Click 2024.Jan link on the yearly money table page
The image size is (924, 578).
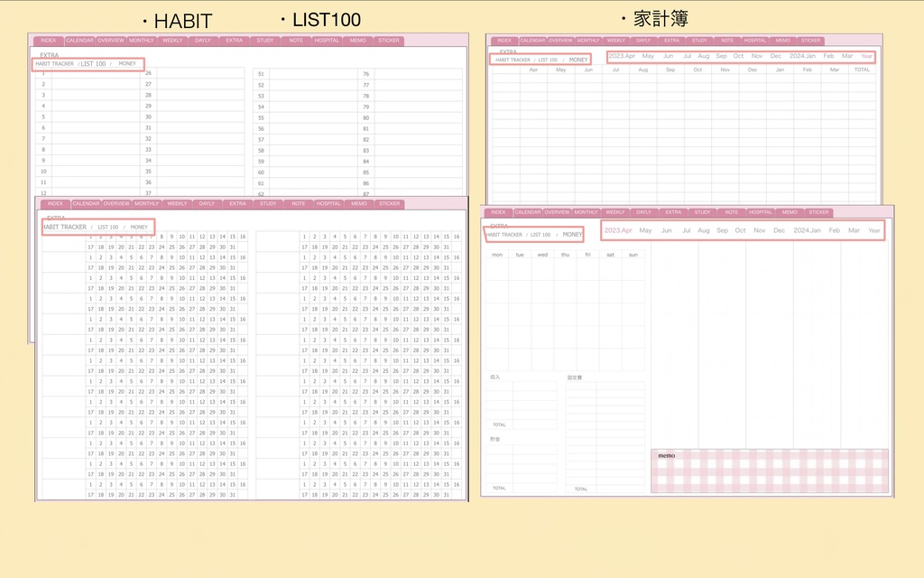pyautogui.click(x=802, y=56)
